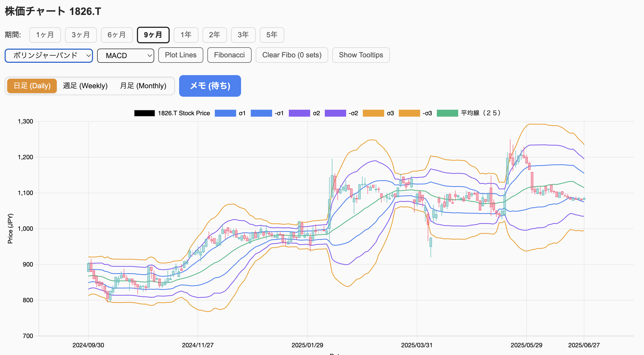Toggle the black 1826.T Stock Price legend swatch
The width and height of the screenshot is (644, 355).
(x=144, y=113)
